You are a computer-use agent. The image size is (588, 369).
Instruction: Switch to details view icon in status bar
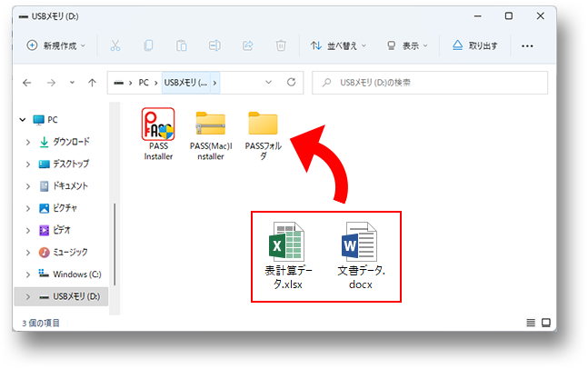(531, 323)
